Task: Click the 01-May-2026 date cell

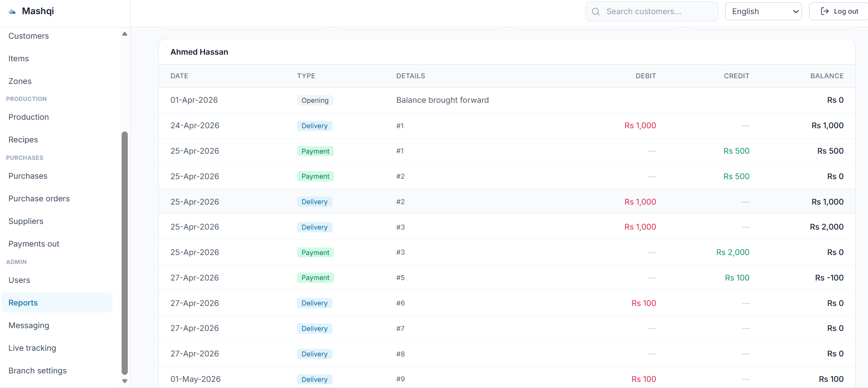Action: click(x=195, y=379)
